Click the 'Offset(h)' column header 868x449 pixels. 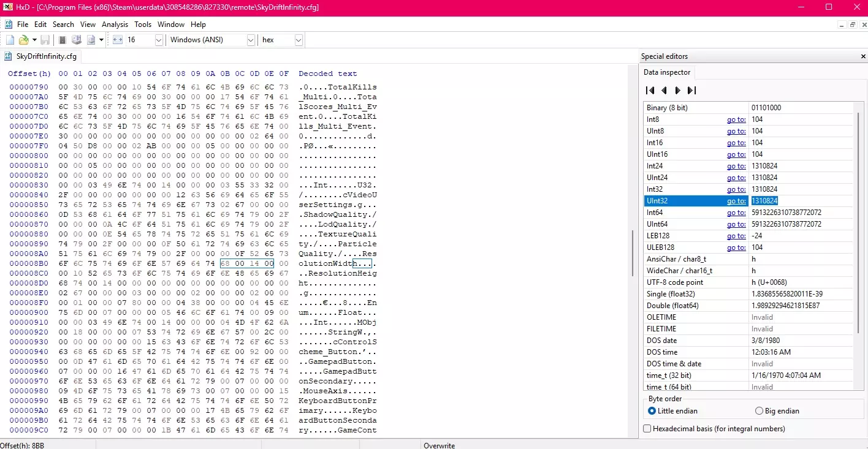29,74
